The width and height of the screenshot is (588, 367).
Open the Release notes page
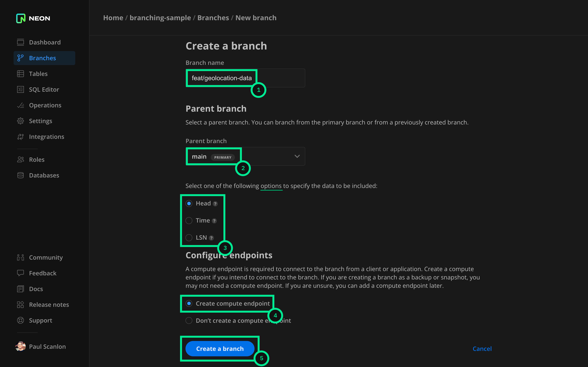click(x=49, y=304)
